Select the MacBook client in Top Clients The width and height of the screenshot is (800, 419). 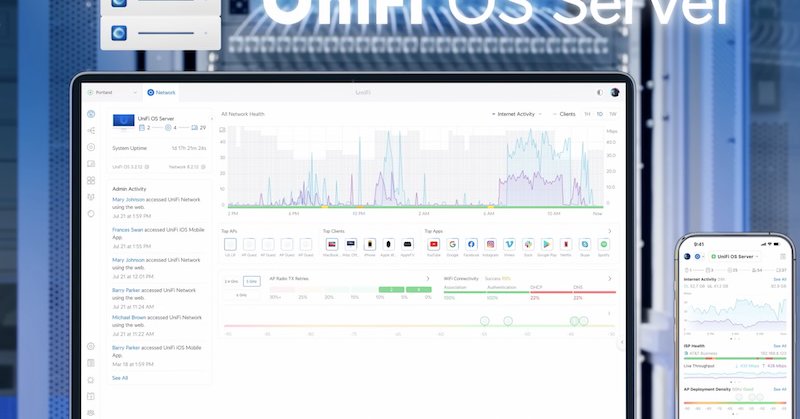(332, 244)
